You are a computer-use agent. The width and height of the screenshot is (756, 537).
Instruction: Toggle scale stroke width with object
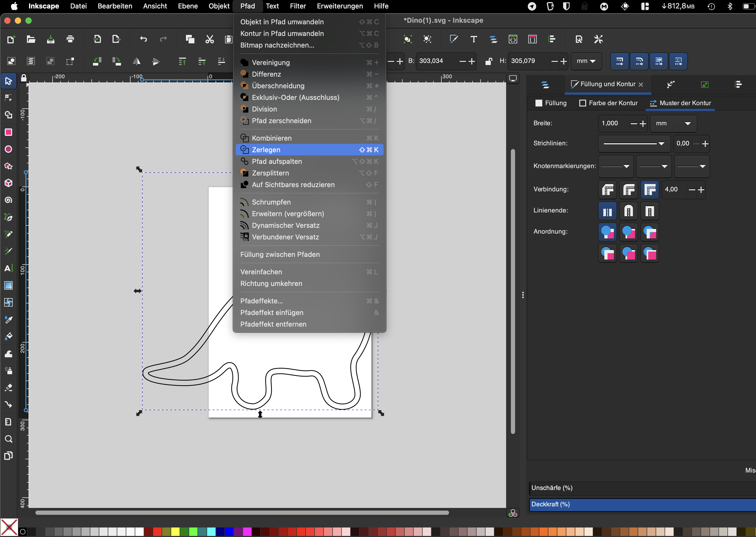point(619,61)
